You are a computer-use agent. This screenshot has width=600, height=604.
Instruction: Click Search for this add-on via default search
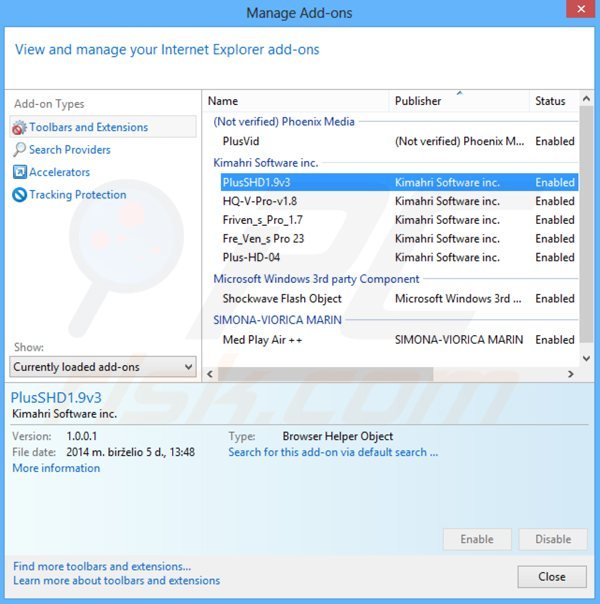point(333,452)
